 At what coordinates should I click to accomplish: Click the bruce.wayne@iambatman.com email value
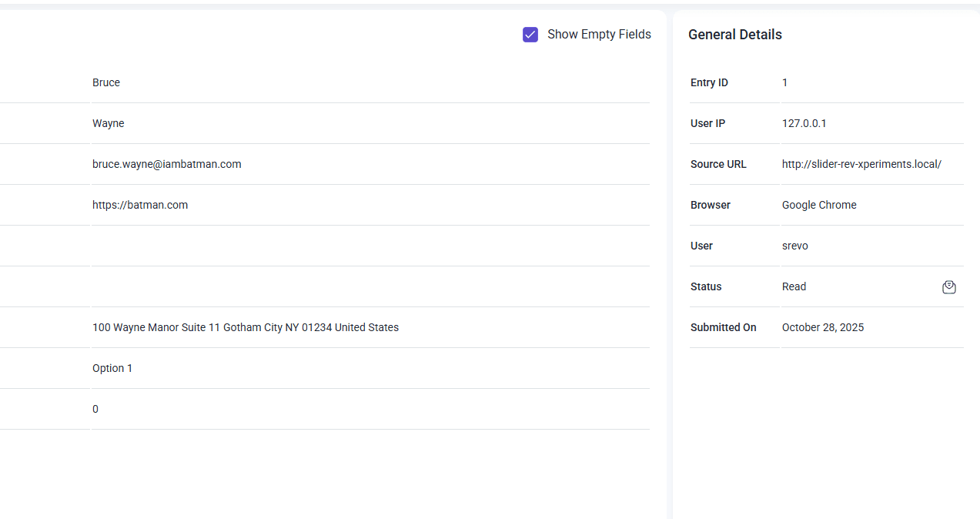coord(166,164)
